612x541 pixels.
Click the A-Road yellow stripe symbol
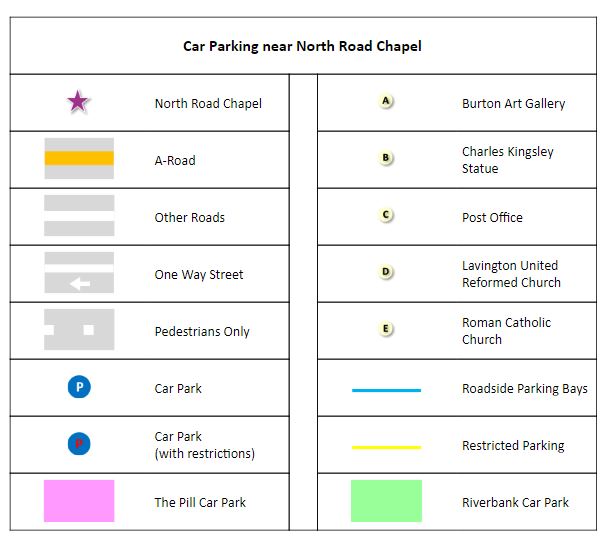pos(79,158)
